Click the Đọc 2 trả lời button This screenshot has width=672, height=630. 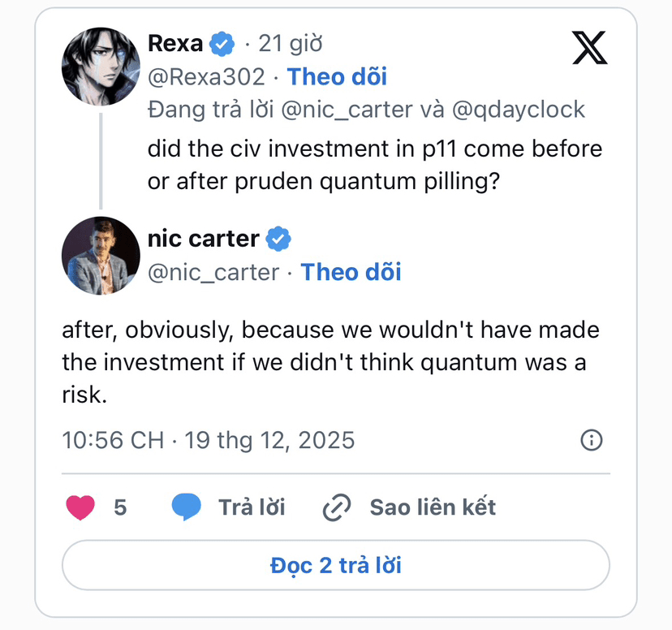point(335,565)
